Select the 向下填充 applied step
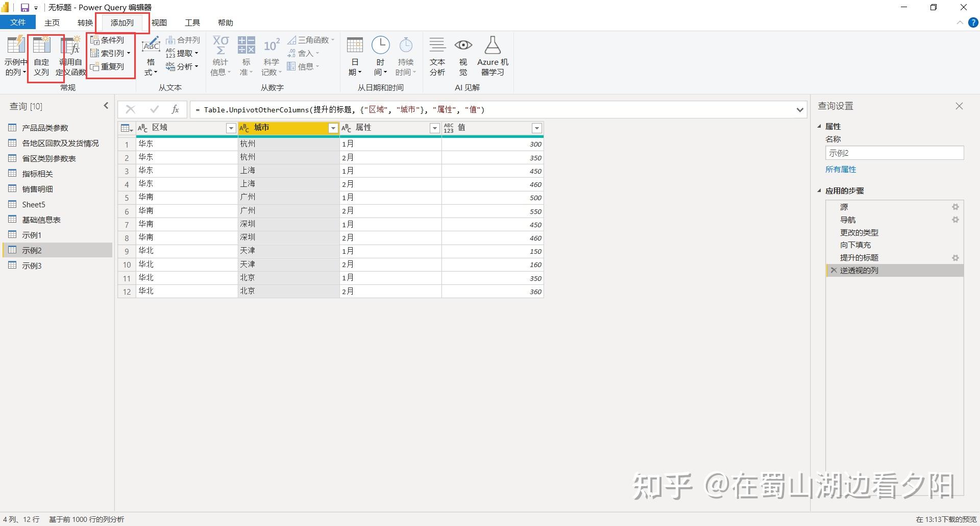Viewport: 980px width, 526px height. 895,245
